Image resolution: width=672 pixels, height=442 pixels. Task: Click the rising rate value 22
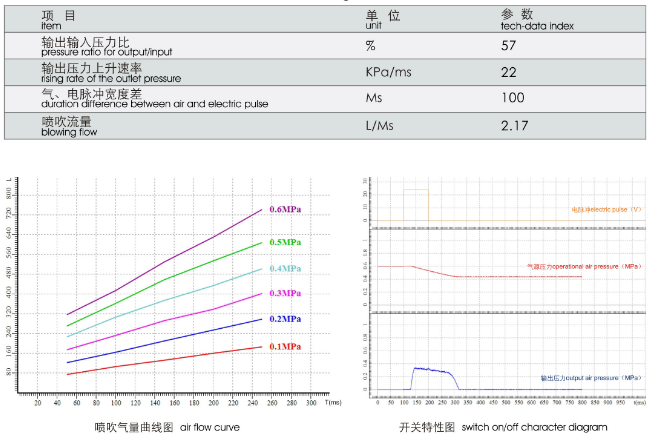tap(508, 72)
